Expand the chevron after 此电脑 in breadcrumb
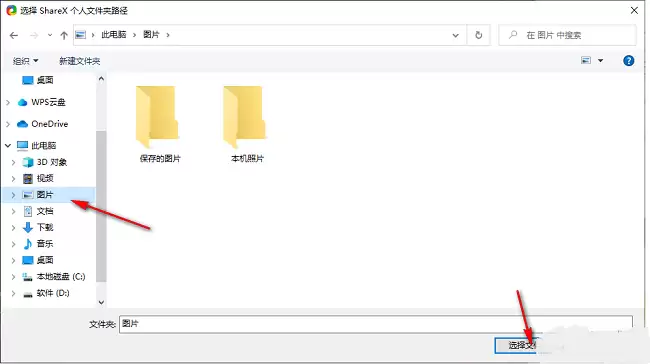 (x=134, y=35)
